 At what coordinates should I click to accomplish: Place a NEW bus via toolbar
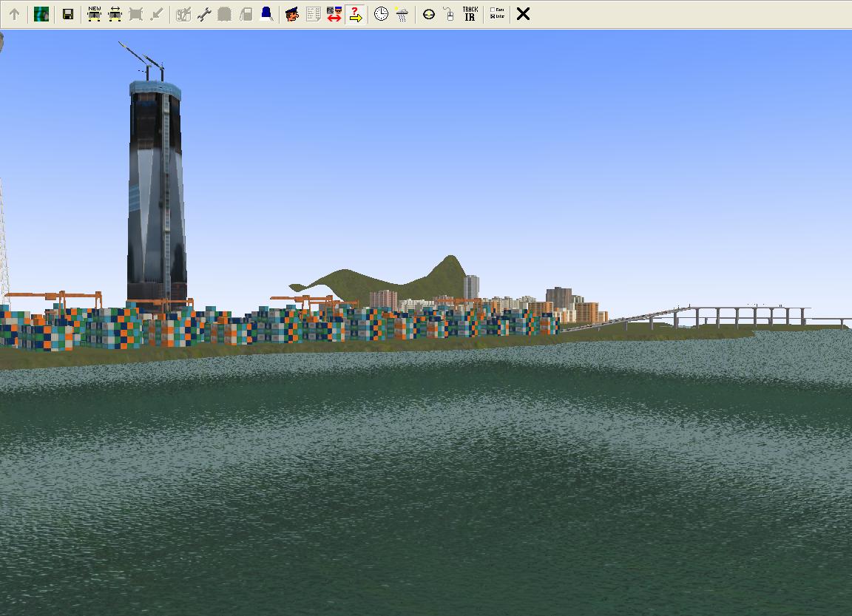coord(95,14)
